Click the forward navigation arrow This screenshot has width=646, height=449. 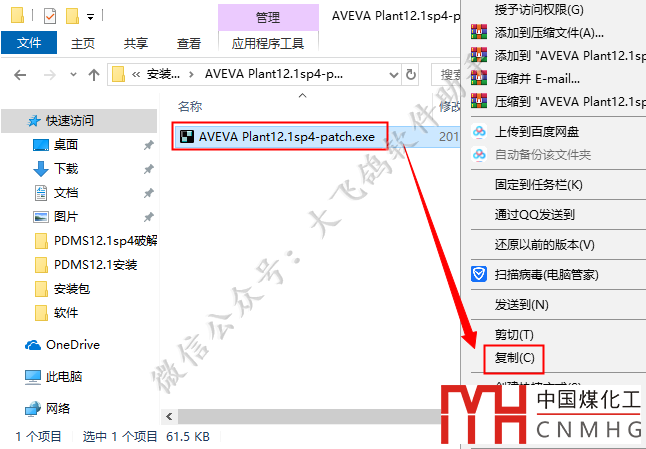tap(50, 75)
